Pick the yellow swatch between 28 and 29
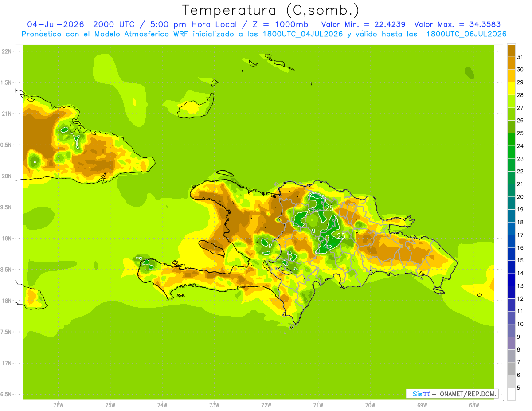532x411 pixels. (x=511, y=89)
